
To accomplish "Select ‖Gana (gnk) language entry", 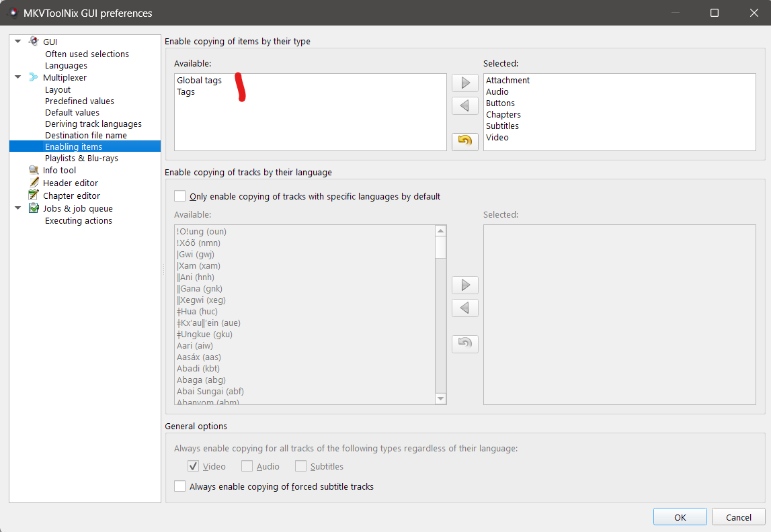I will click(200, 288).
